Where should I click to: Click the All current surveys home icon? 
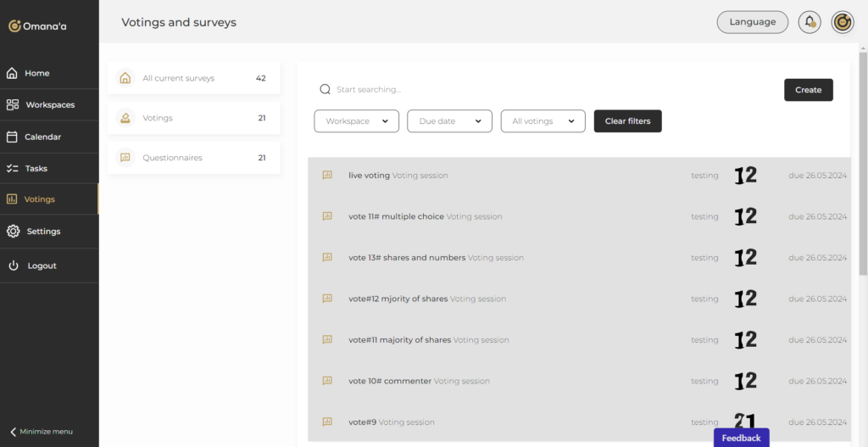pyautogui.click(x=125, y=78)
